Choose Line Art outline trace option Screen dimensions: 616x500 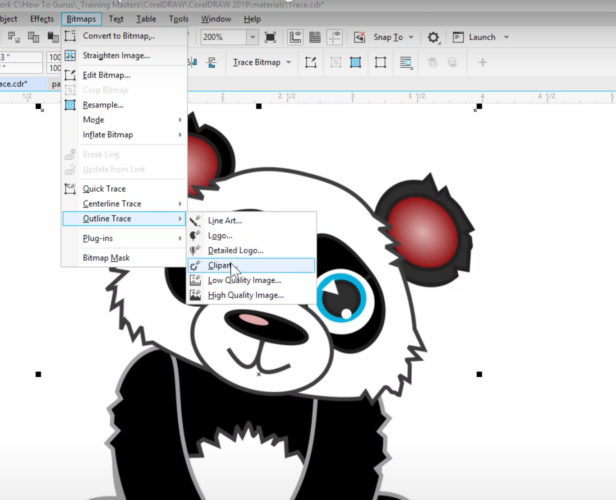coord(251,221)
